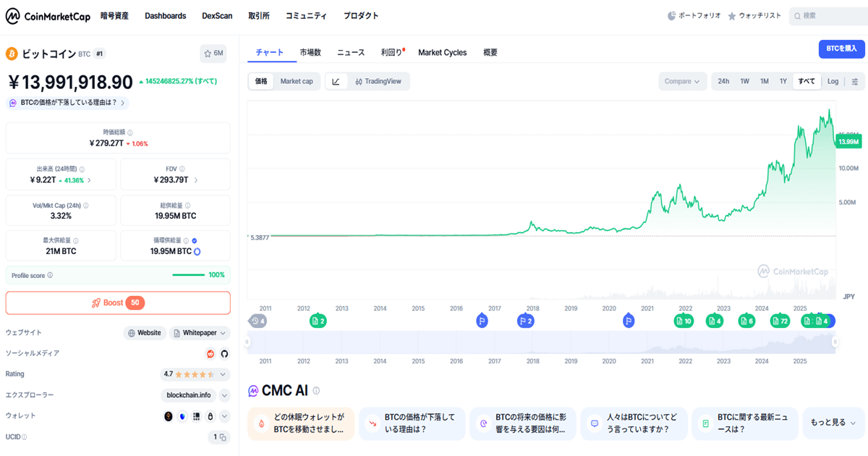
Task: Toggle Log scale on chart
Action: (x=833, y=82)
